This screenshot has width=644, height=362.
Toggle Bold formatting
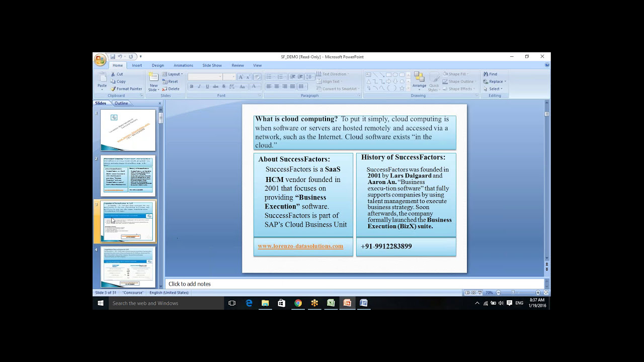(191, 86)
